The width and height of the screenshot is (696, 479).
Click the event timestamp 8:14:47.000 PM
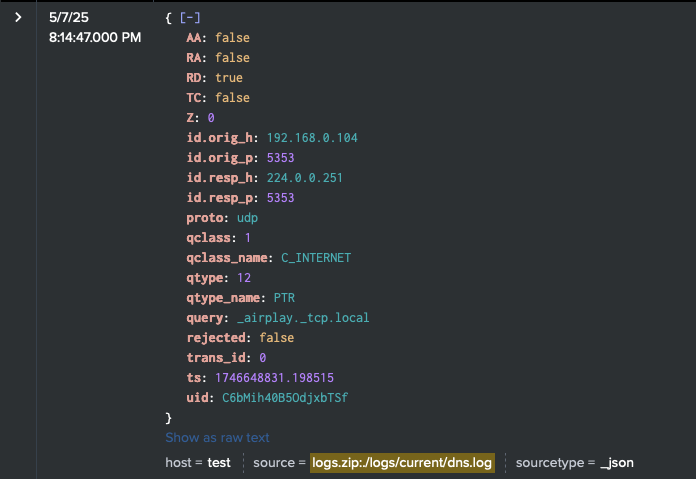click(95, 37)
